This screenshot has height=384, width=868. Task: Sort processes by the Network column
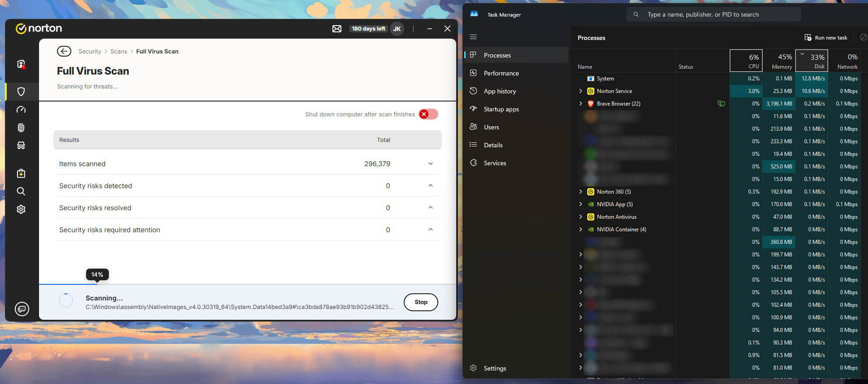[844, 61]
